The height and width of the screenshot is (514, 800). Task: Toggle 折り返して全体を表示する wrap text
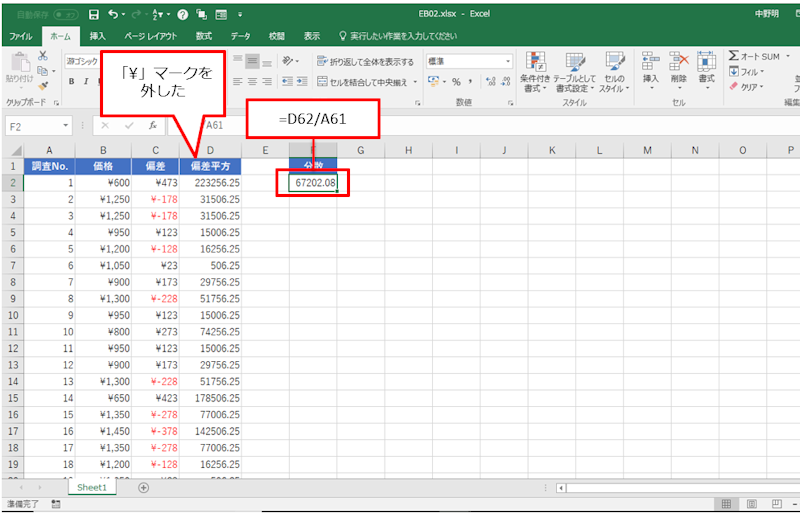tap(364, 61)
